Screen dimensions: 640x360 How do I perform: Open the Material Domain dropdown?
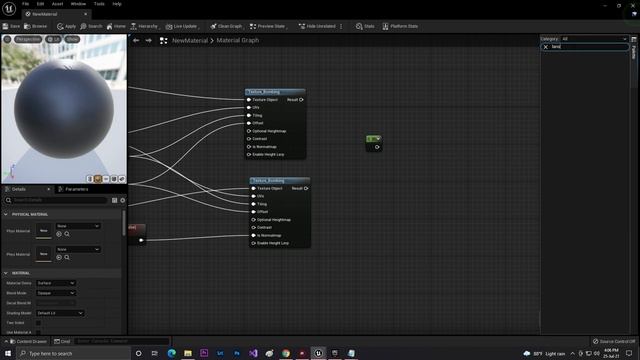56,283
